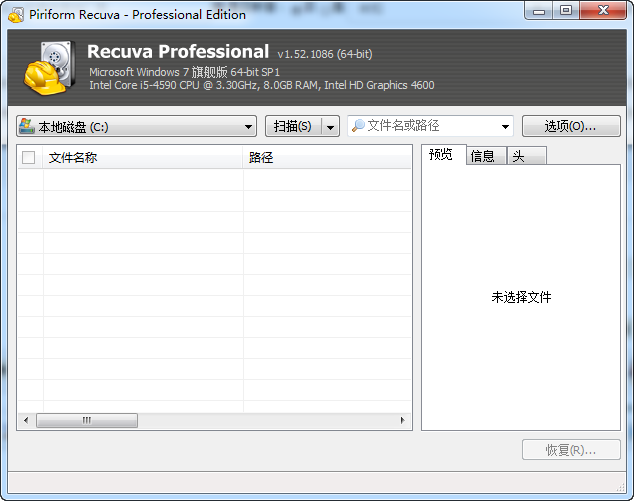The width and height of the screenshot is (634, 501).
Task: Open the 本地磁盘 (C:) drive dropdown
Action: pos(136,126)
